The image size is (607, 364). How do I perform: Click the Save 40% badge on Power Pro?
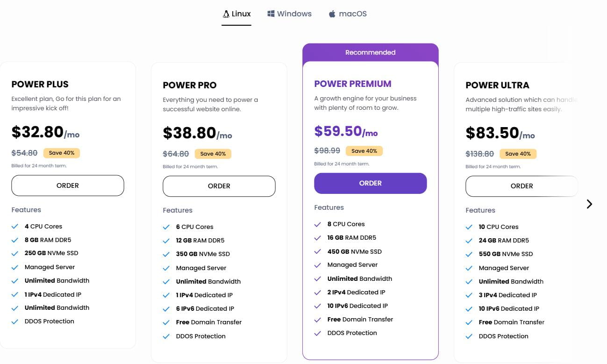(213, 153)
